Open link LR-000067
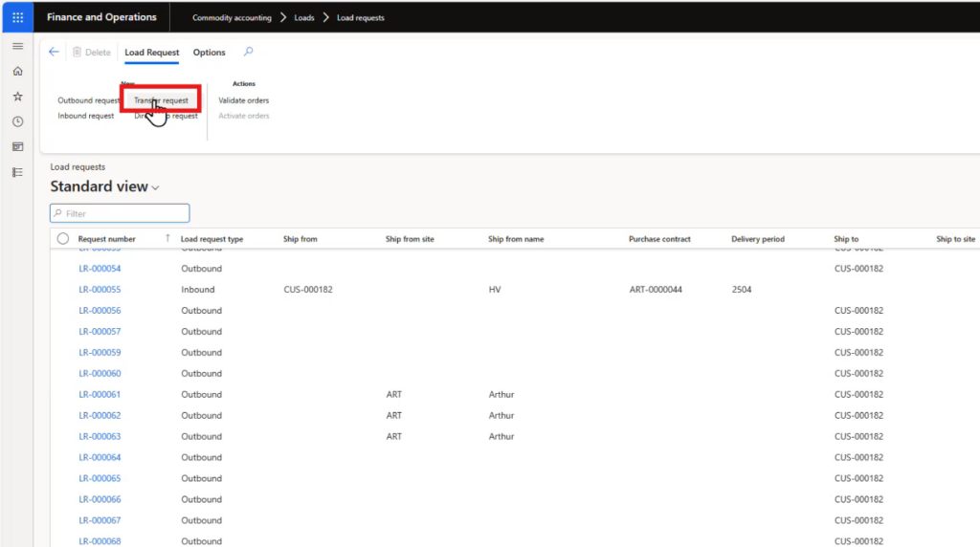This screenshot has height=547, width=980. (x=100, y=520)
